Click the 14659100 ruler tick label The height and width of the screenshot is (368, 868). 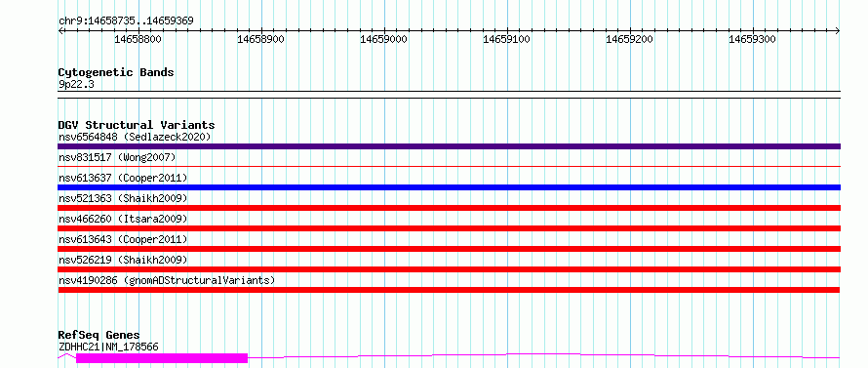point(506,39)
